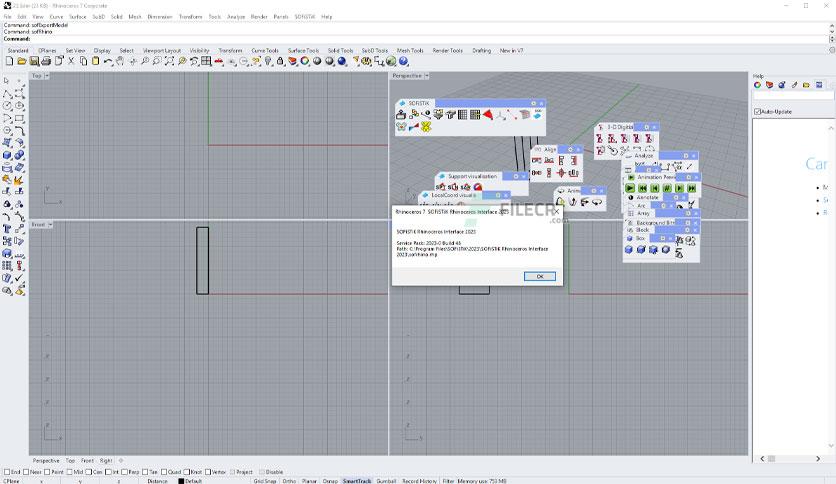Click the Cut scissors icon

click(71, 61)
